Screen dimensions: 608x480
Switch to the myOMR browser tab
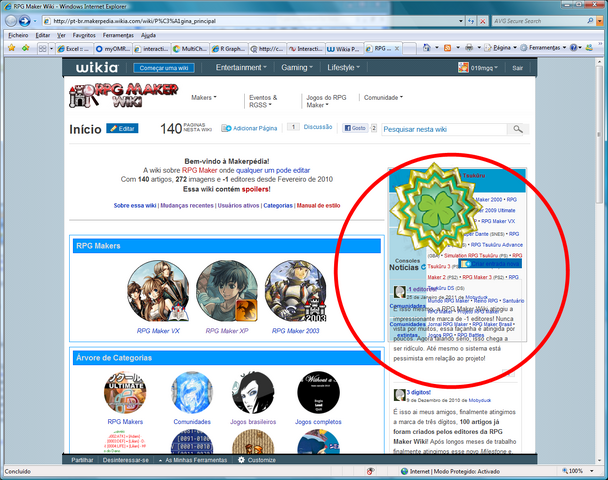coord(112,49)
